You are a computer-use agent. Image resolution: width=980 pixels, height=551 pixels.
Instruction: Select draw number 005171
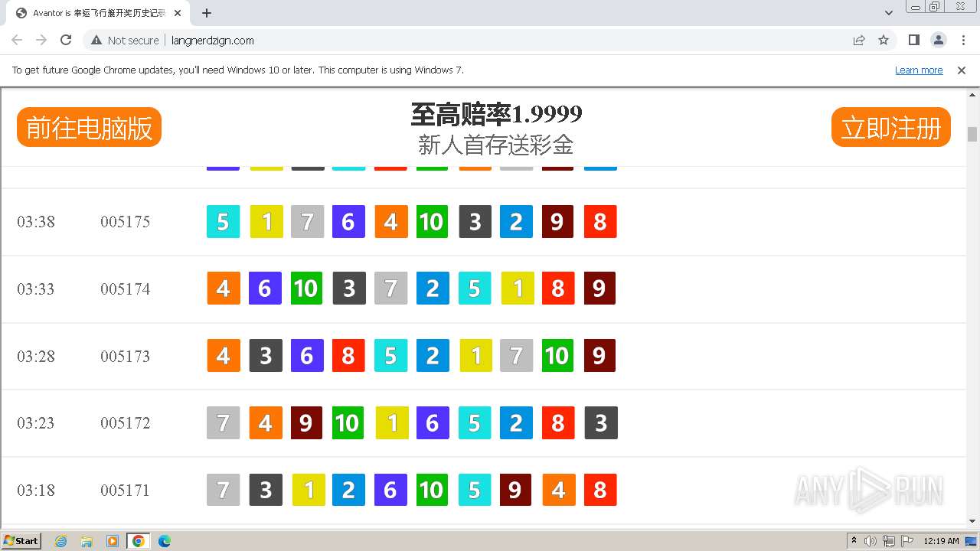[126, 491]
